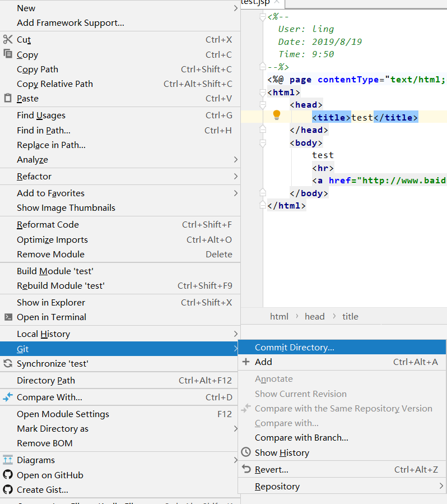Viewport: 447px width, 504px height.
Task: Click the Revert arrow icon
Action: [246, 469]
